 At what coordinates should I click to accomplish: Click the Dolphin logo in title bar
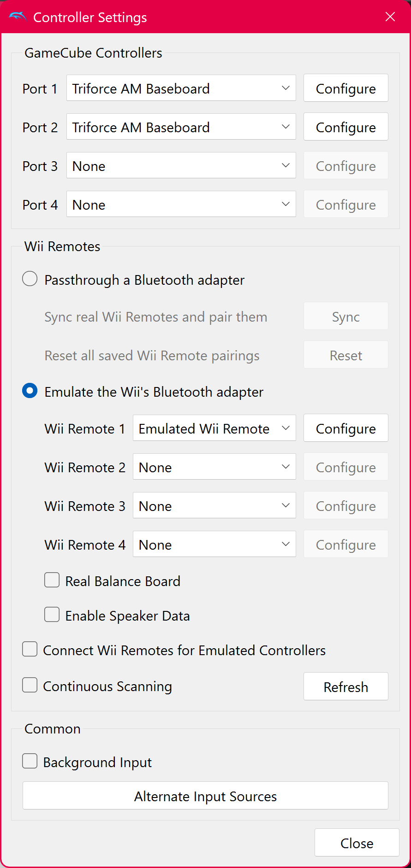tap(18, 17)
